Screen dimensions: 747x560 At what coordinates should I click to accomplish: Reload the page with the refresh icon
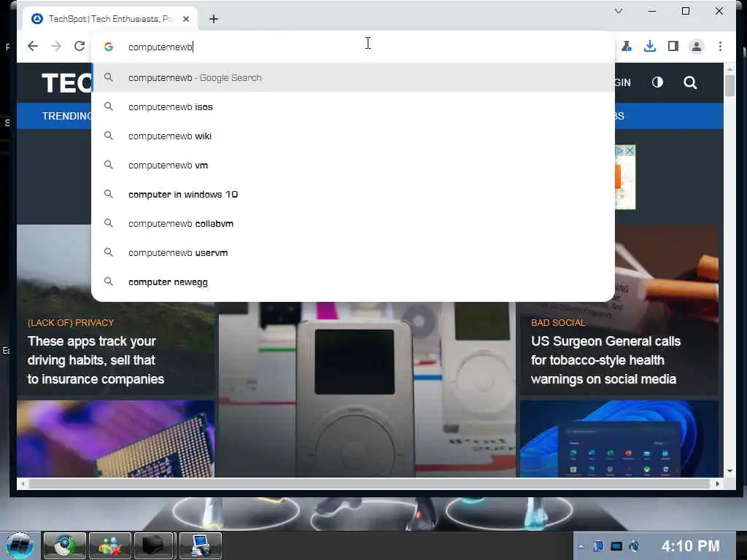(80, 46)
